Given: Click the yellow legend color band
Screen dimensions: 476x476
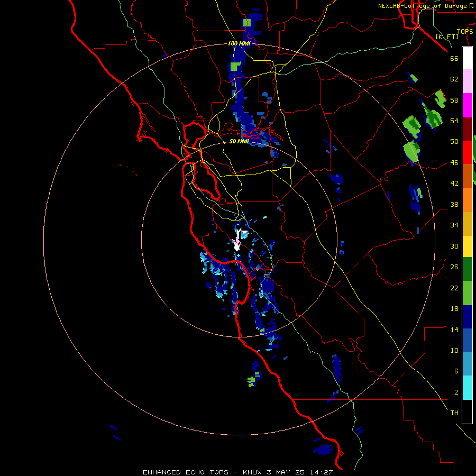Looking at the screenshot, I should [467, 246].
